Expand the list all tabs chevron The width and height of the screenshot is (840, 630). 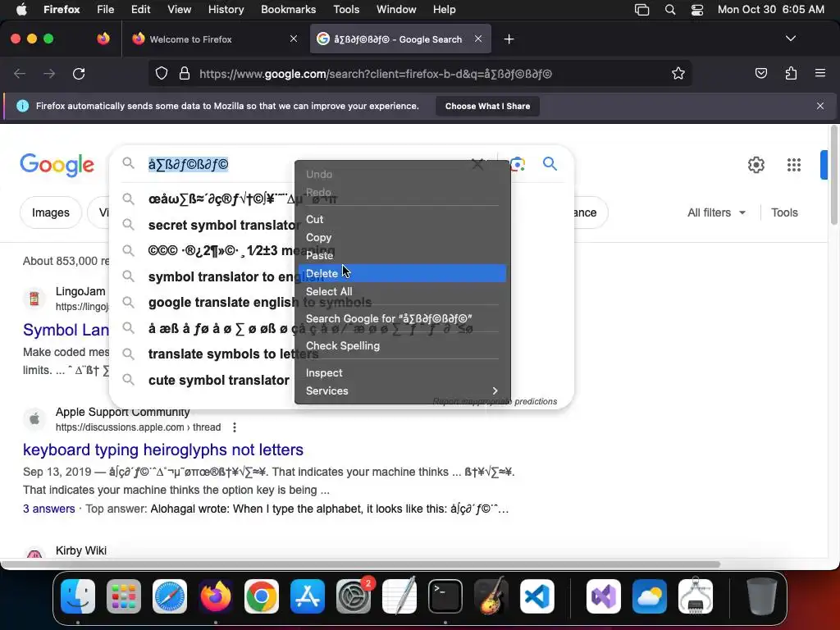(x=790, y=39)
